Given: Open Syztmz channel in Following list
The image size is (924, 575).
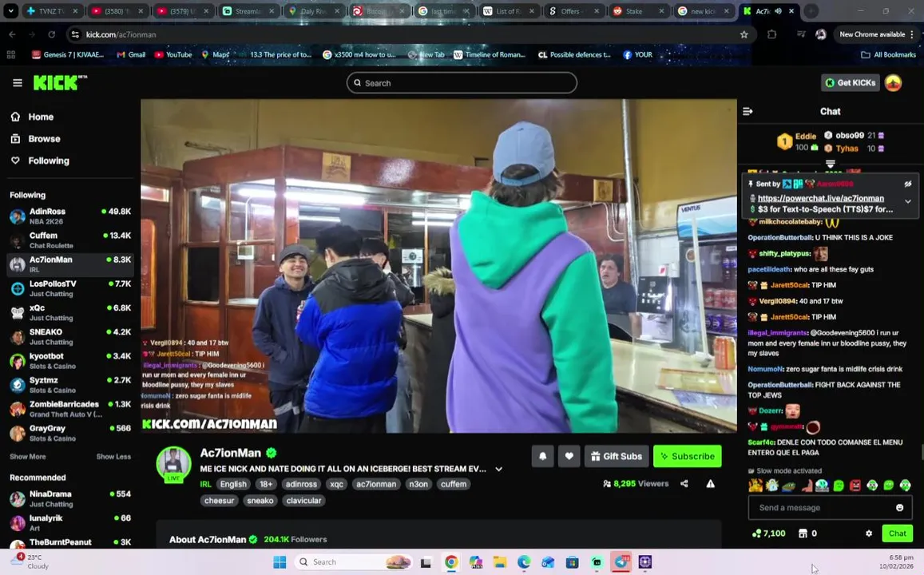Looking at the screenshot, I should pos(70,385).
